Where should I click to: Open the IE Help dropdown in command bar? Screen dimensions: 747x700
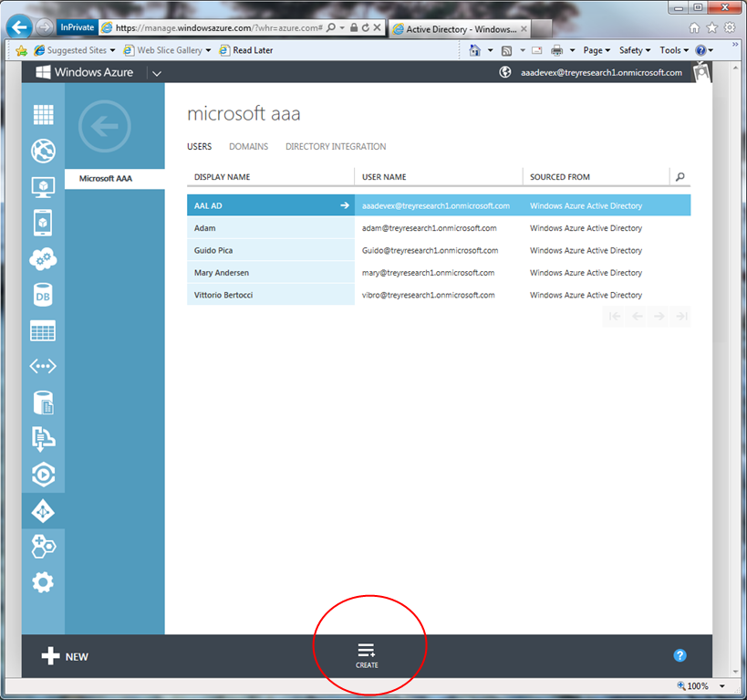pyautogui.click(x=705, y=50)
